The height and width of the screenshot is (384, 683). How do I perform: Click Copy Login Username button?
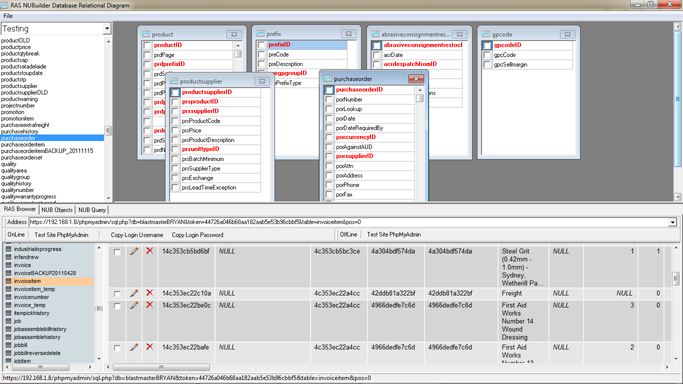[137, 235]
